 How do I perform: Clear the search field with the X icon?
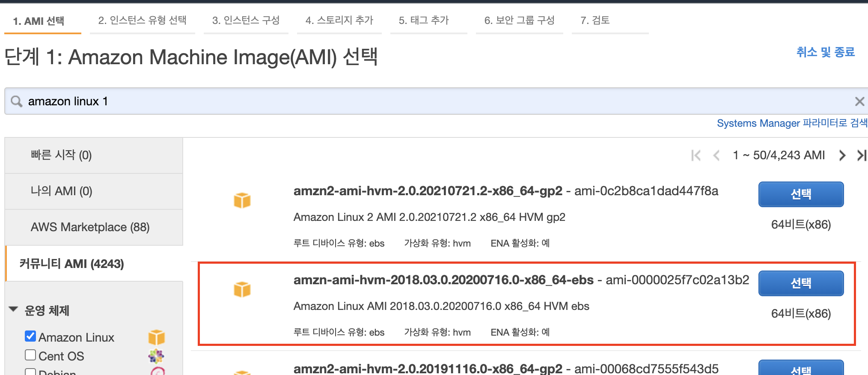pyautogui.click(x=859, y=101)
